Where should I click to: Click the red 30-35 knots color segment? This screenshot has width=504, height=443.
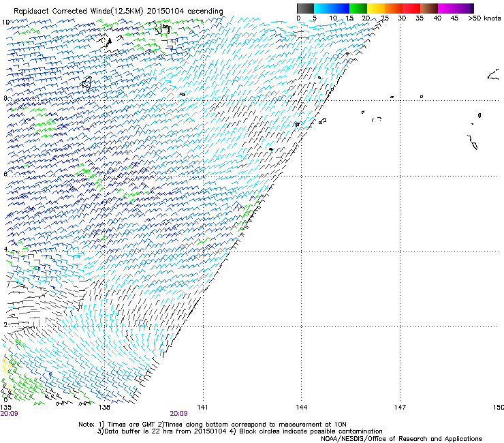click(x=411, y=8)
